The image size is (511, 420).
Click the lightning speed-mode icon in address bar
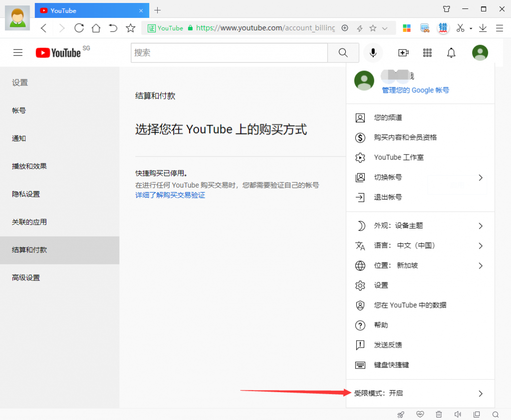tap(360, 28)
